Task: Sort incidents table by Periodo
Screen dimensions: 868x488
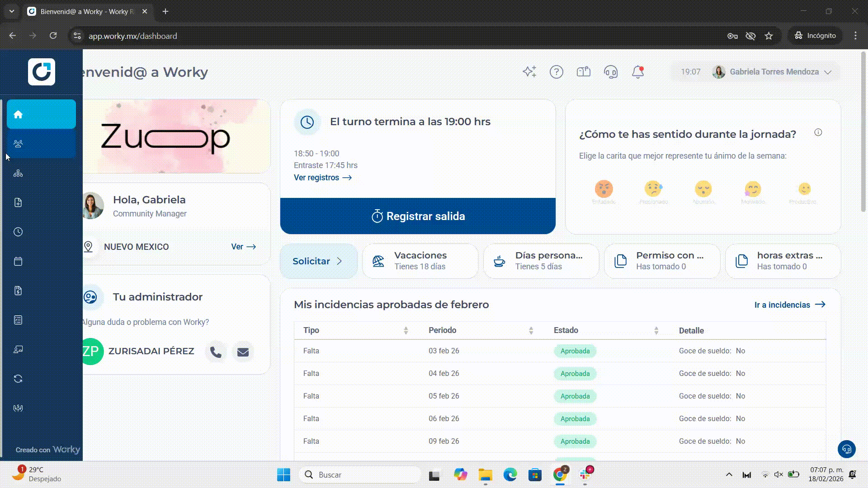Action: tap(531, 330)
